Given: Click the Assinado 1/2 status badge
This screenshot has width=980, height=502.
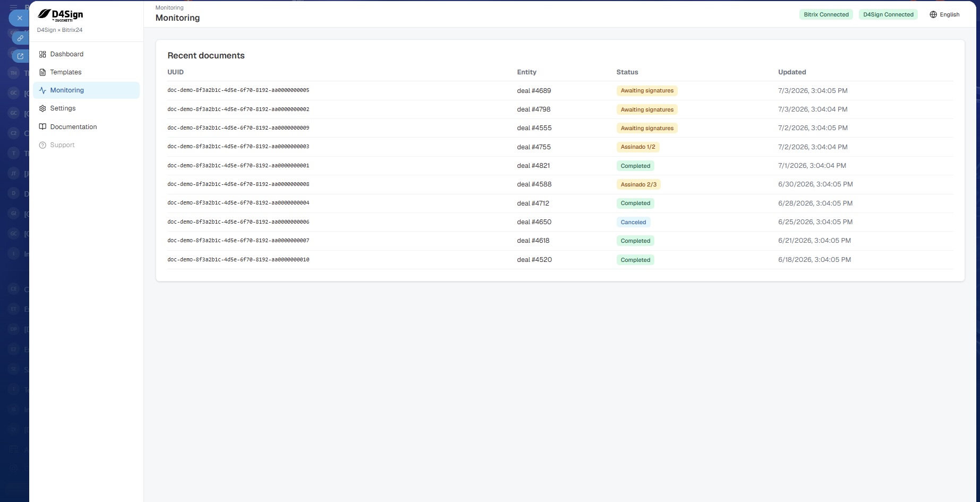Looking at the screenshot, I should (638, 147).
